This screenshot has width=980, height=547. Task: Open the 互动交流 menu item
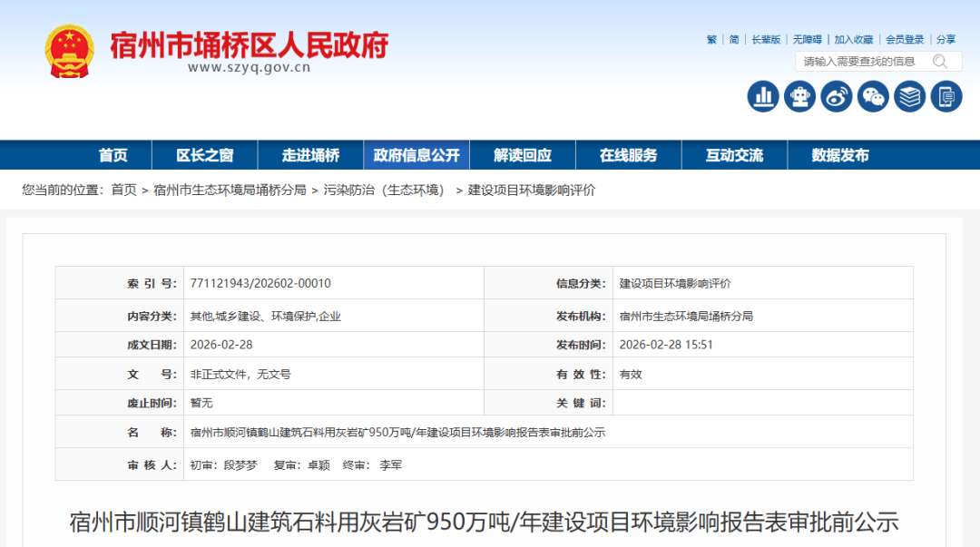(733, 154)
